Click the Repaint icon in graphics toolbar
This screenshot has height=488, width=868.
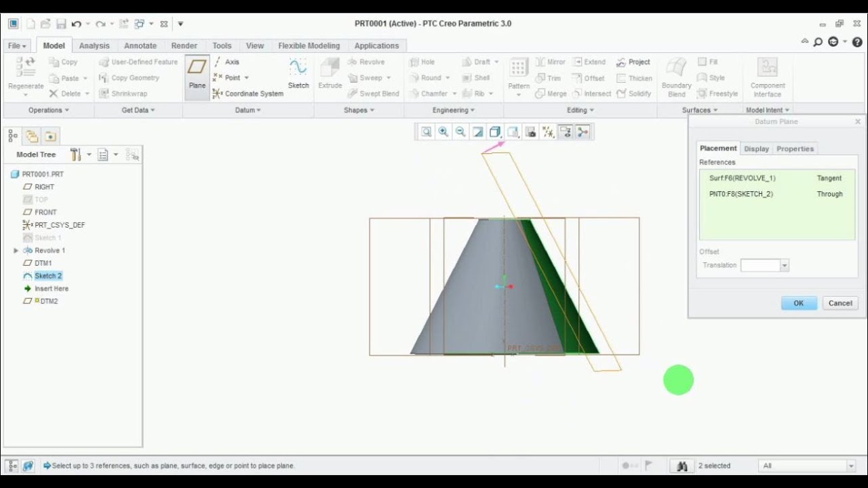(478, 132)
